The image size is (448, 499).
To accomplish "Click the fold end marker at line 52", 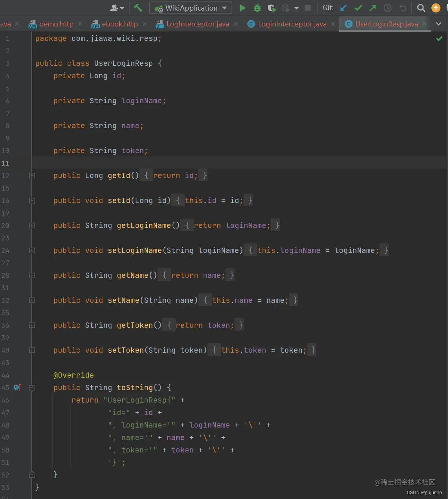I will pyautogui.click(x=32, y=475).
